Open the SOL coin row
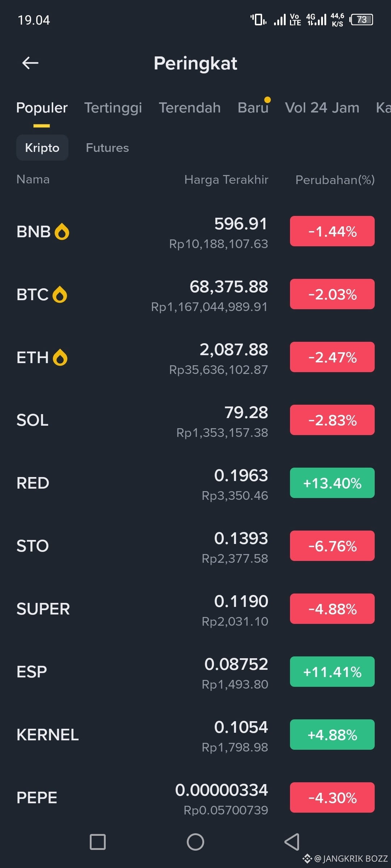 click(x=195, y=420)
